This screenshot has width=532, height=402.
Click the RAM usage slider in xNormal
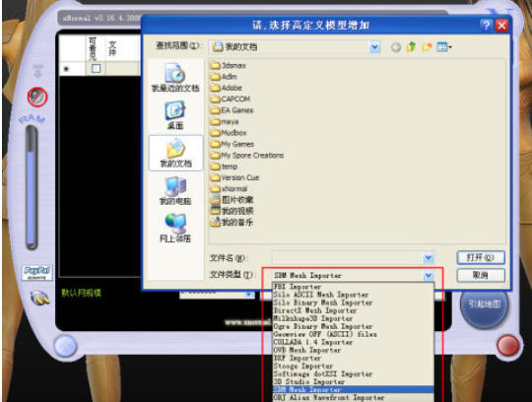coord(32,187)
